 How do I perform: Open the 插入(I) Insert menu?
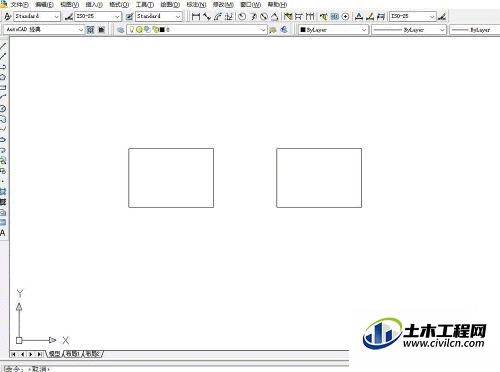pyautogui.click(x=94, y=4)
